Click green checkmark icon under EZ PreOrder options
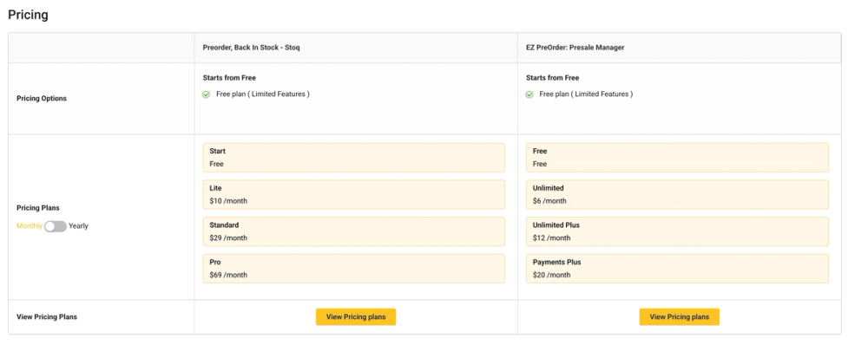This screenshot has width=868, height=345. [529, 94]
